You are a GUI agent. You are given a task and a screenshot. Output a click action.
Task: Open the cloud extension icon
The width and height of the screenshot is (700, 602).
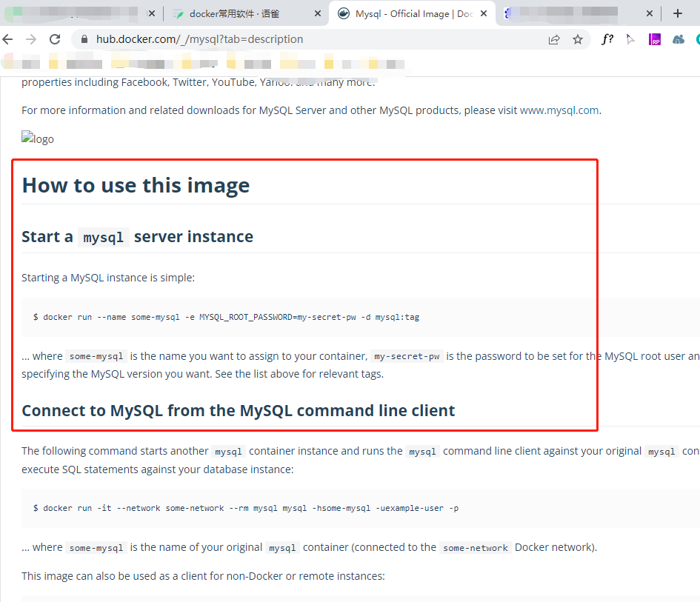(x=678, y=40)
